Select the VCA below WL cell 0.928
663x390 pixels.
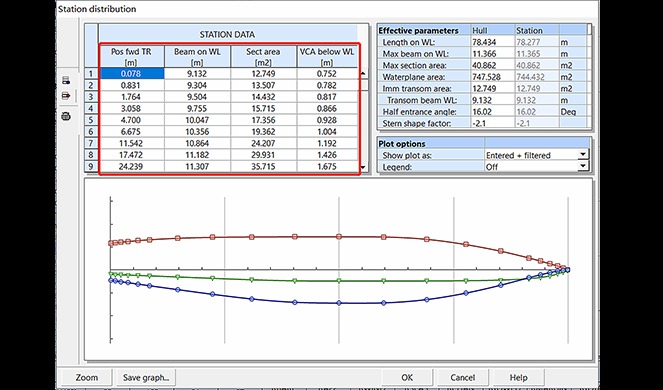(x=327, y=120)
